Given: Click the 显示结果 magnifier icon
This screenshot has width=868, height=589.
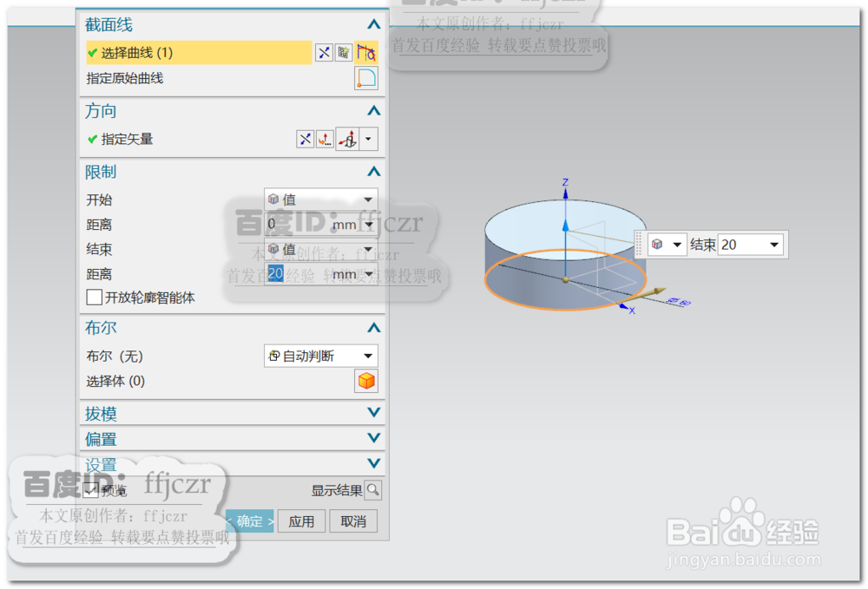Looking at the screenshot, I should click(373, 490).
